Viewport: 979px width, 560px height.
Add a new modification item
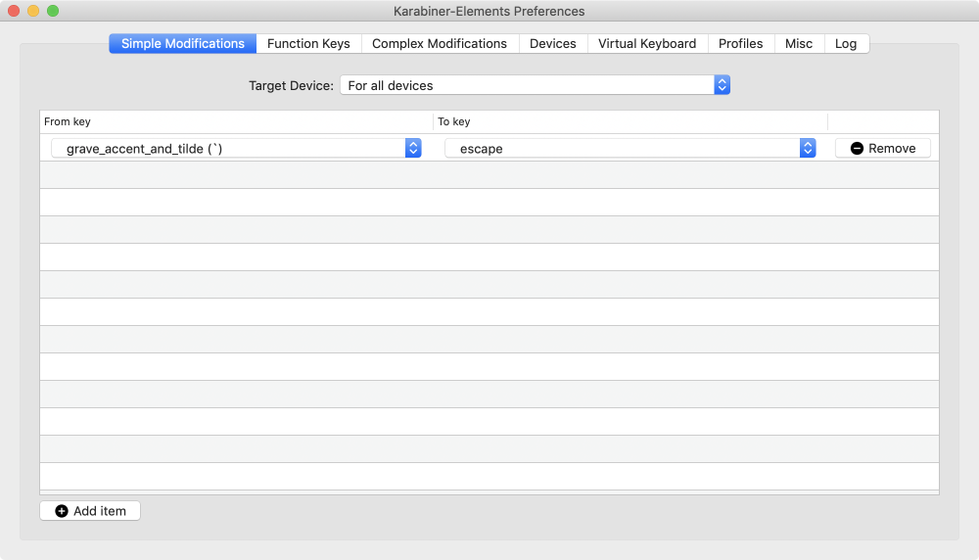coord(90,511)
